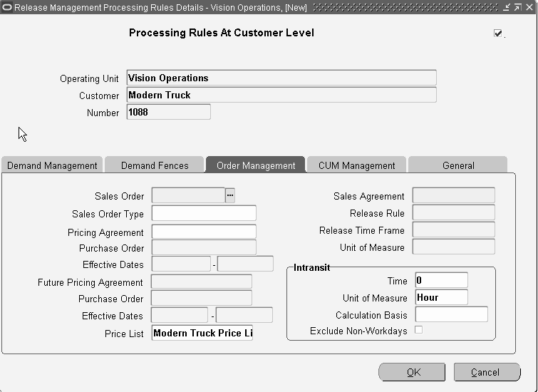The height and width of the screenshot is (392, 538).
Task: Click the Future Pricing Agreement label
Action: point(90,282)
